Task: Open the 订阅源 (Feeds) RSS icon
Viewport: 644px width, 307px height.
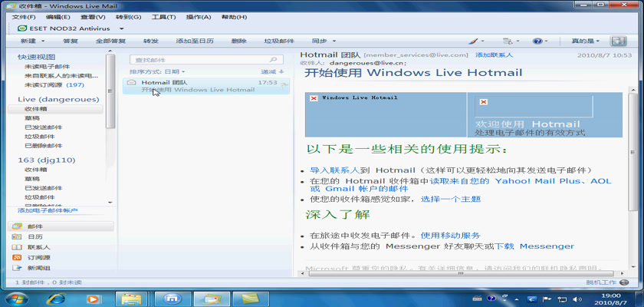Action: point(17,258)
